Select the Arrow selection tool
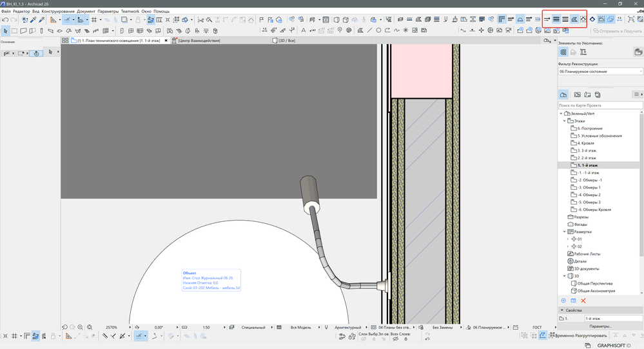Image resolution: width=644 pixels, height=349 pixels. pos(6,30)
